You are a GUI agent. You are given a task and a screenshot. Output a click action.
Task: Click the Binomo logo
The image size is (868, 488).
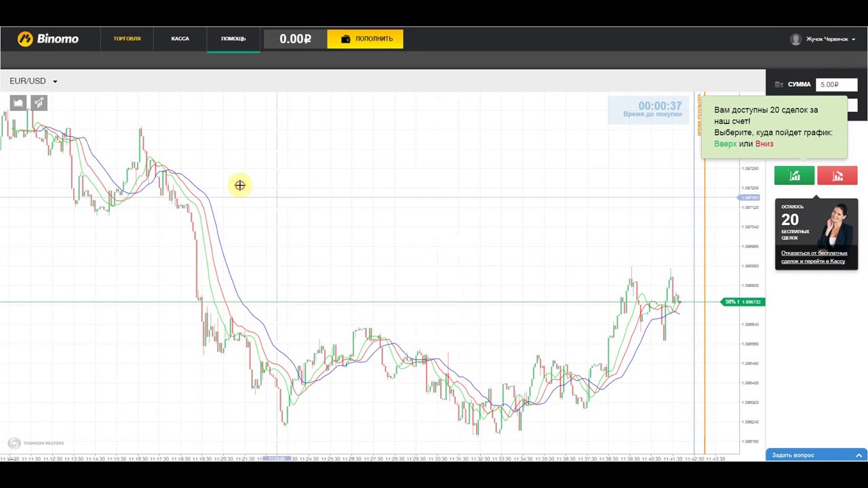48,39
